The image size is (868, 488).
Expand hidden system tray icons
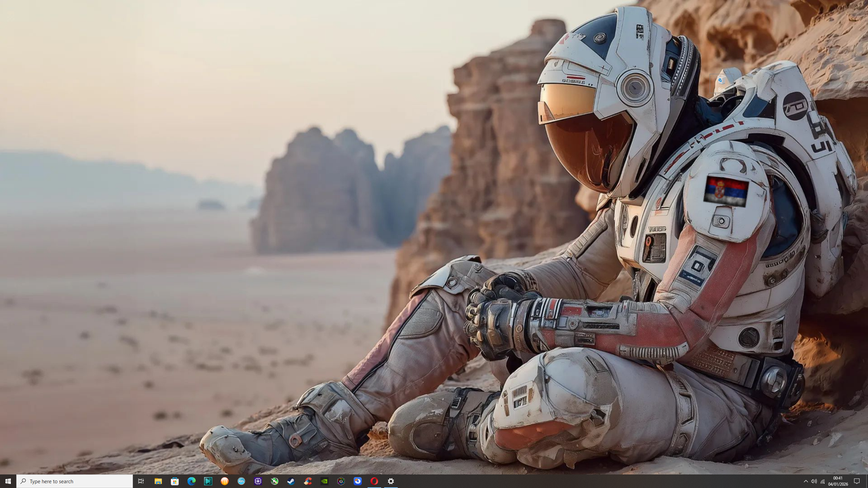806,481
